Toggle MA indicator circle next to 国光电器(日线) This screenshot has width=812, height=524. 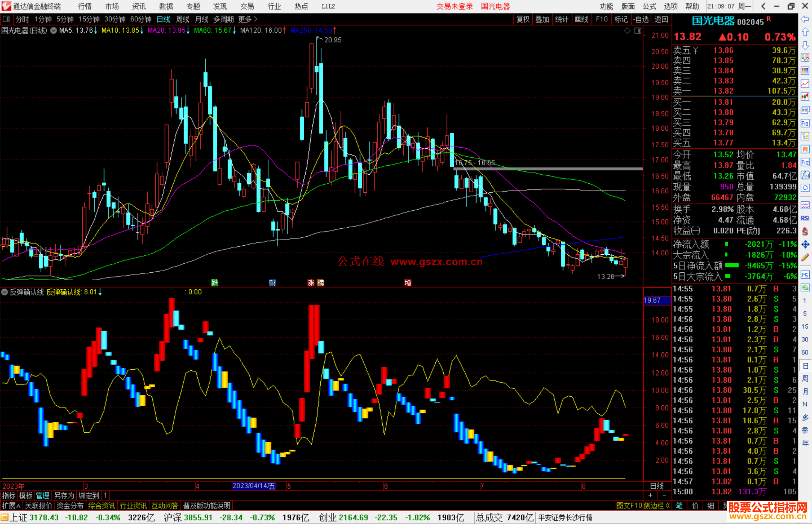pyautogui.click(x=53, y=30)
